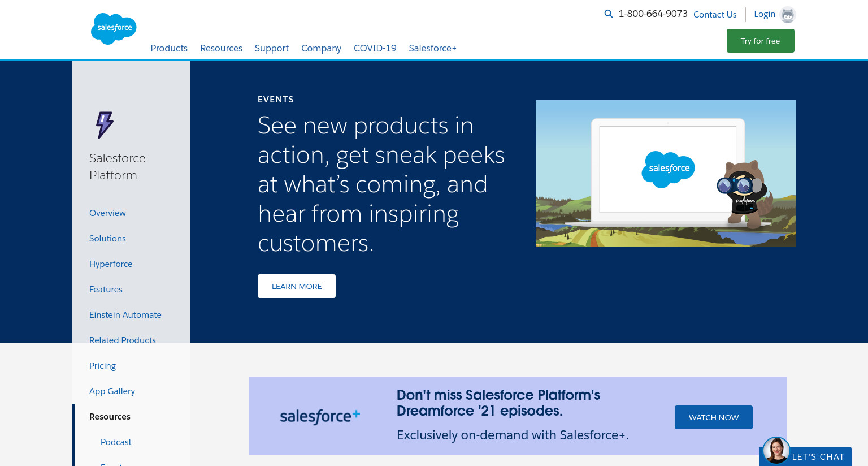Select Resources section in the sidebar
This screenshot has height=466, width=868.
coord(110,417)
